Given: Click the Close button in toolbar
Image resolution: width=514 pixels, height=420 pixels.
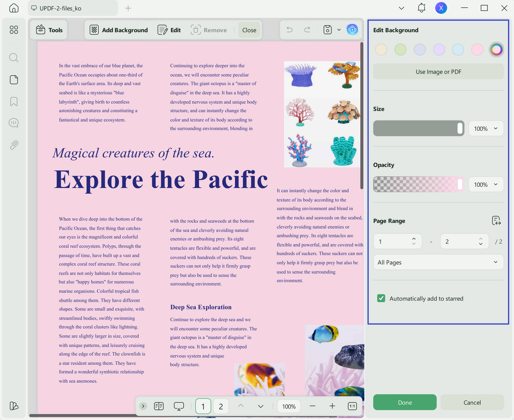Looking at the screenshot, I should point(249,30).
